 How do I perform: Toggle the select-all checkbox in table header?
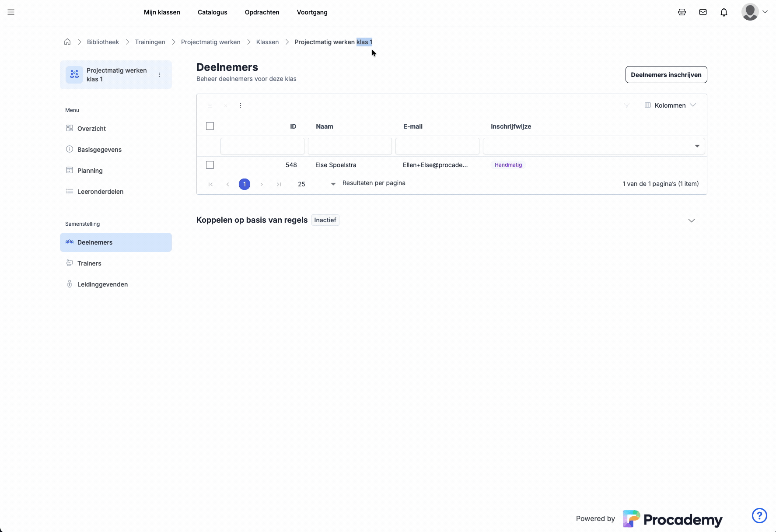210,126
